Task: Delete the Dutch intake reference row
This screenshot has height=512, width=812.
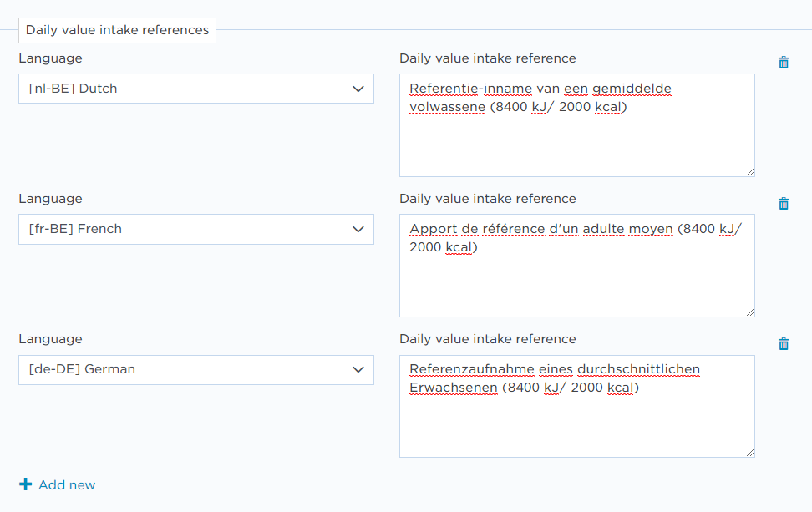Action: click(x=784, y=63)
